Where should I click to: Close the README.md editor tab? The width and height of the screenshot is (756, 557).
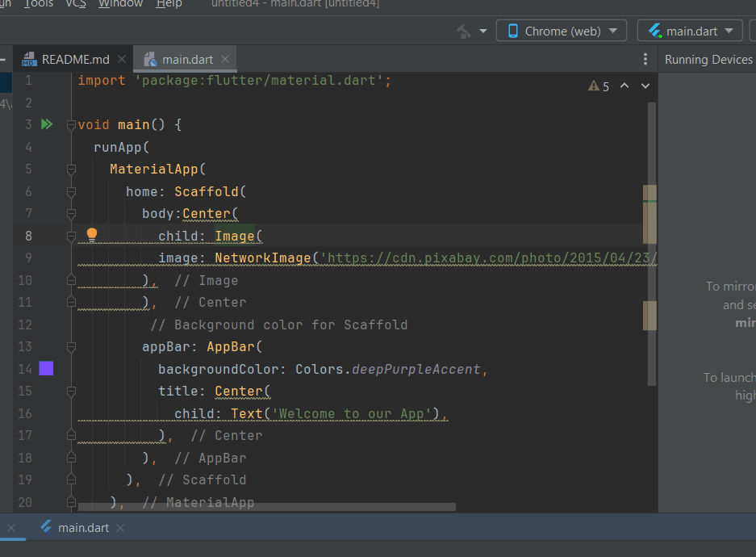pyautogui.click(x=122, y=59)
